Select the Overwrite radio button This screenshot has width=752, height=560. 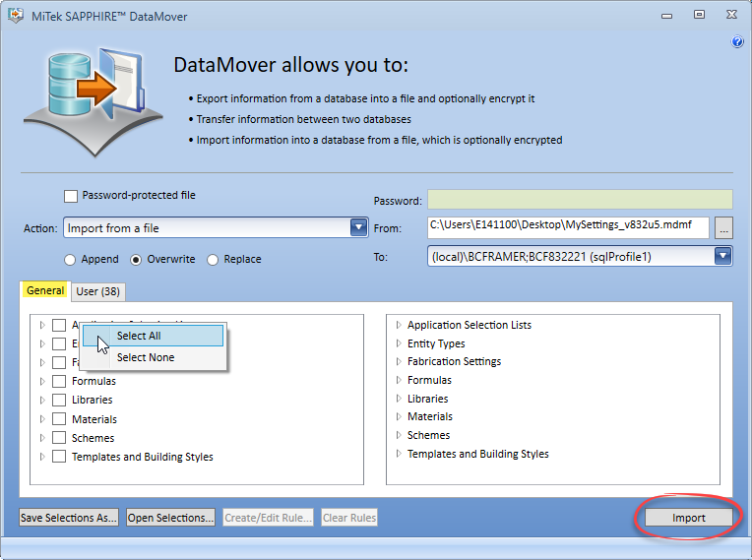[136, 260]
